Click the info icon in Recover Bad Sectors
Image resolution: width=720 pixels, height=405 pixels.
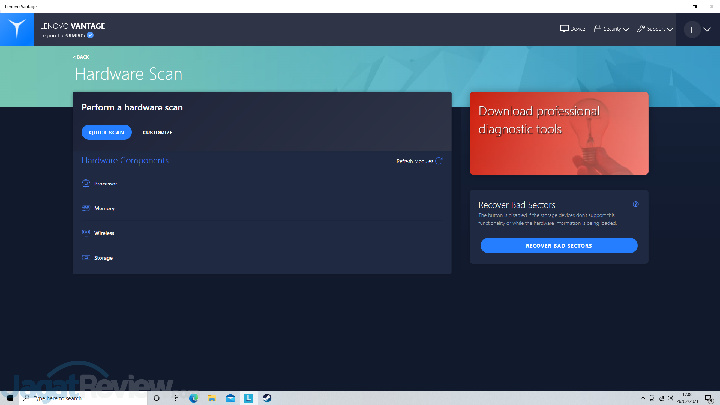tap(635, 204)
